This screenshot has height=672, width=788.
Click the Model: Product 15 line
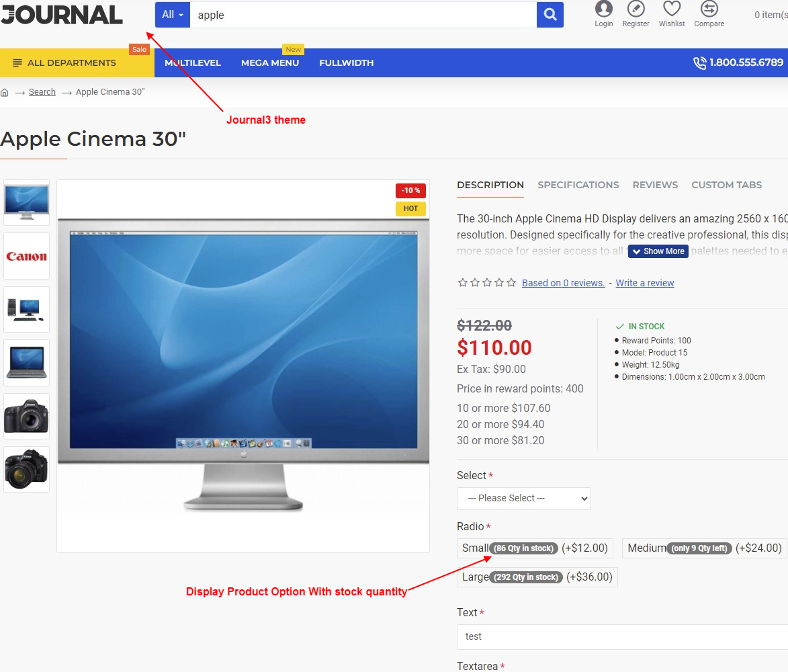pyautogui.click(x=654, y=353)
